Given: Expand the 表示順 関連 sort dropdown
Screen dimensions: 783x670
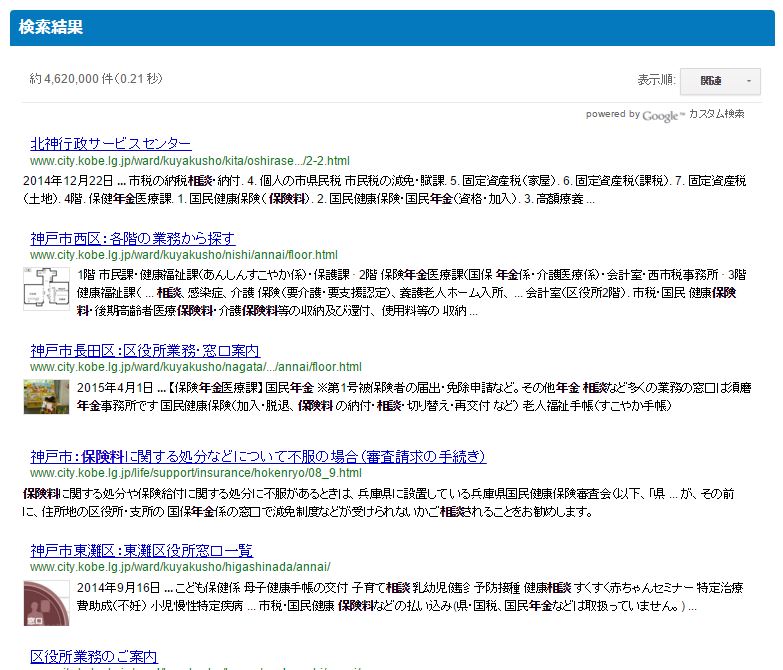Looking at the screenshot, I should tap(720, 81).
